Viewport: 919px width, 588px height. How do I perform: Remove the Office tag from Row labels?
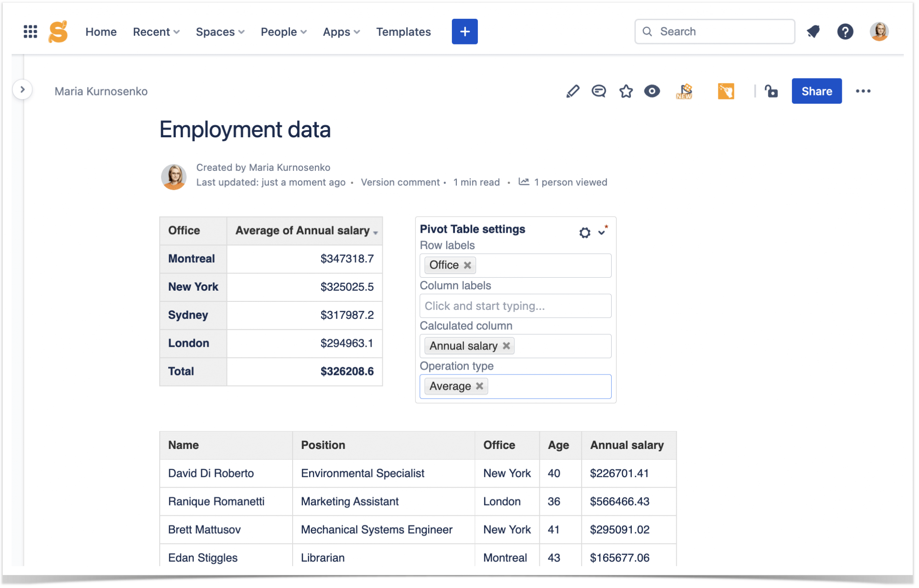[467, 265]
